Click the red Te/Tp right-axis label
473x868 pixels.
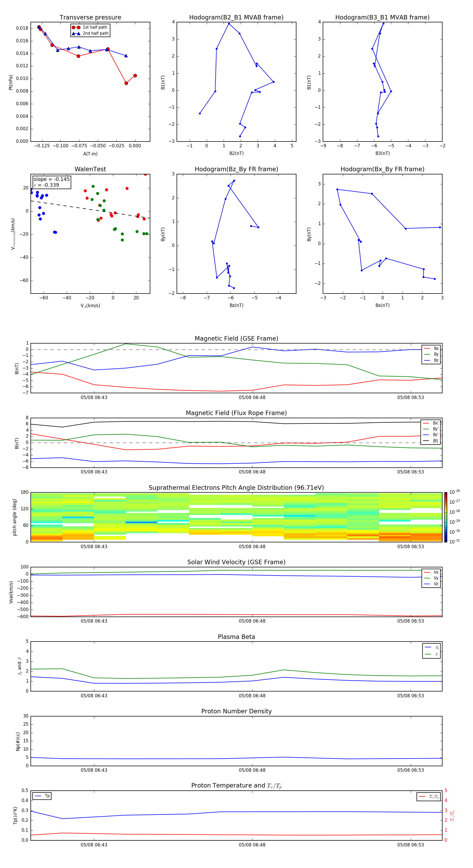tap(452, 816)
